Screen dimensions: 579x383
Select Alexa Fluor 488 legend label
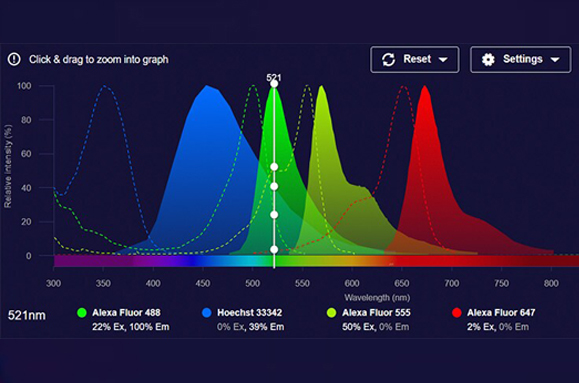point(126,313)
